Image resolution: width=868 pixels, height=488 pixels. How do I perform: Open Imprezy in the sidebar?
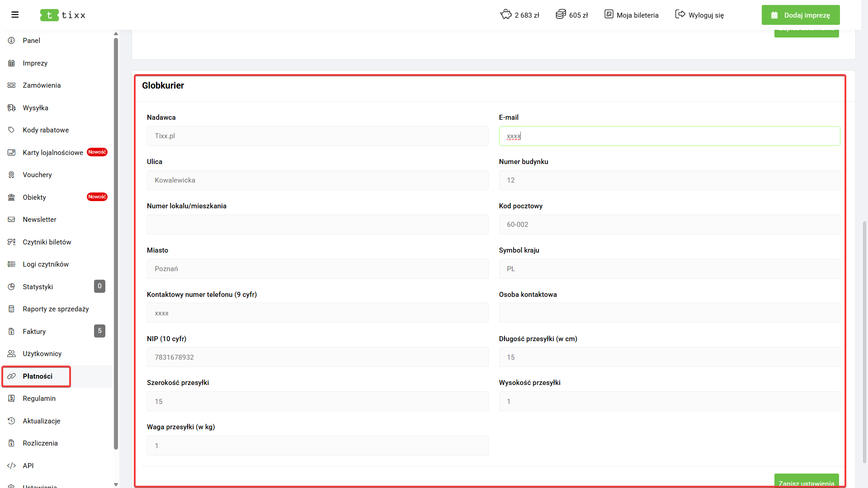35,63
